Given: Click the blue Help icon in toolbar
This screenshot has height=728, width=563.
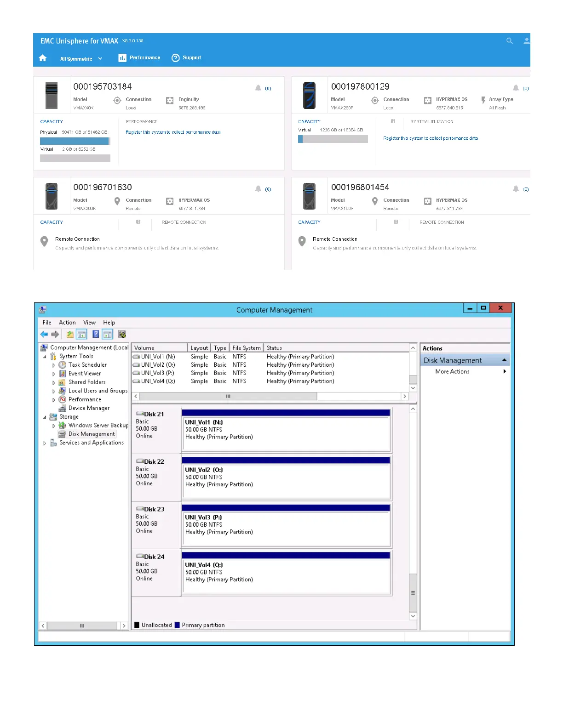Looking at the screenshot, I should pos(96,334).
